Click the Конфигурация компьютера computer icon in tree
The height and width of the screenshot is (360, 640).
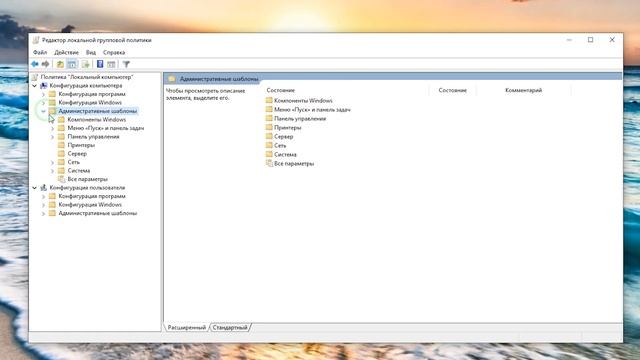coord(44,86)
